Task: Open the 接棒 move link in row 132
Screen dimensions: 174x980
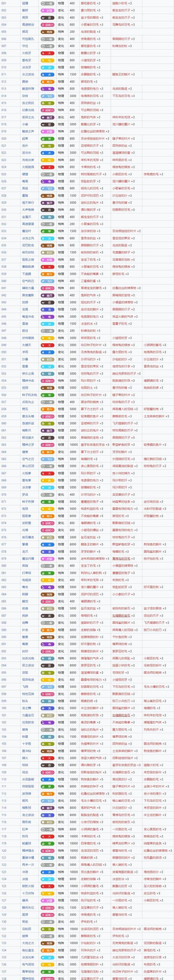Action: coord(25,935)
